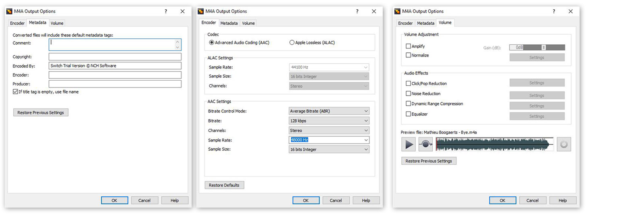Enable the Equalizer effect
The image size is (644, 214).
click(x=408, y=114)
